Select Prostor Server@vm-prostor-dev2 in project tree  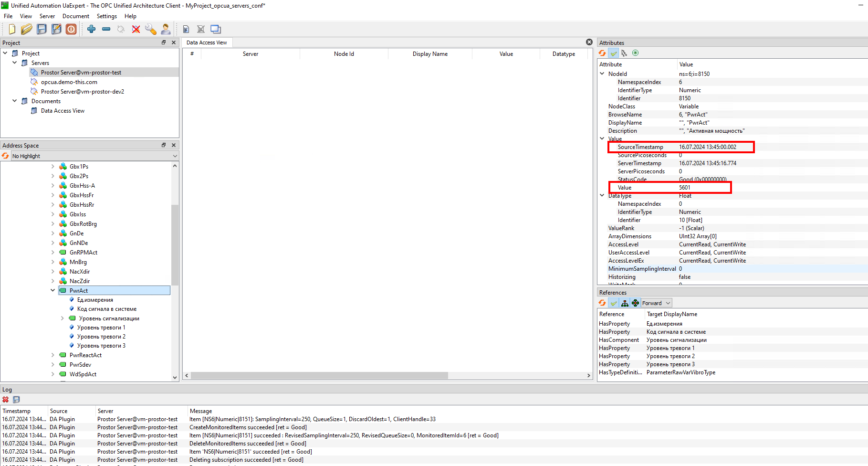pos(82,92)
